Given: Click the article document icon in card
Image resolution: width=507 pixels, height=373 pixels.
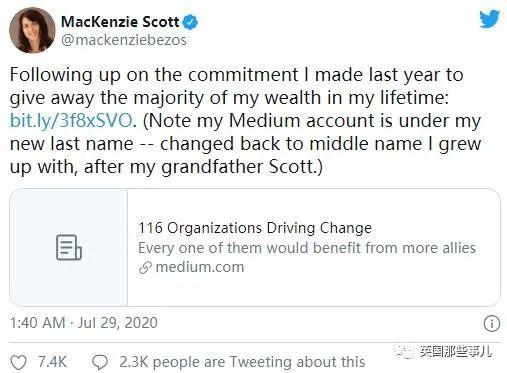Looking at the screenshot, I should (x=69, y=247).
